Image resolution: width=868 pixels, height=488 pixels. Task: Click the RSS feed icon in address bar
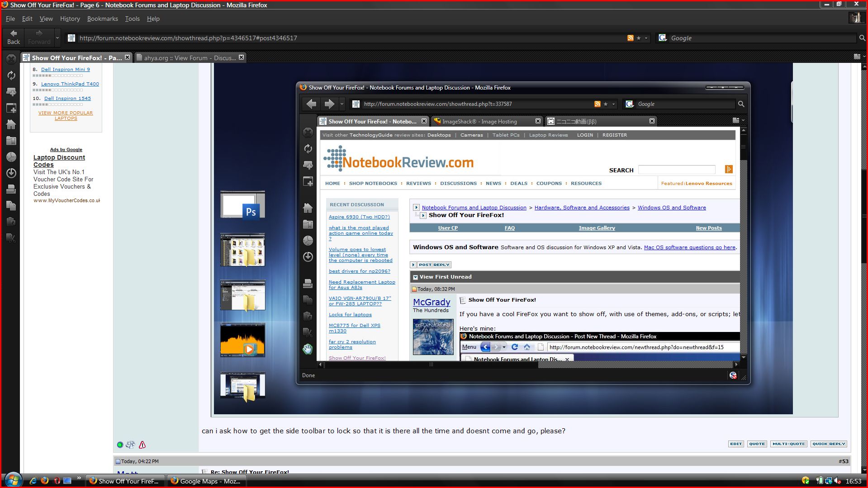pyautogui.click(x=630, y=38)
